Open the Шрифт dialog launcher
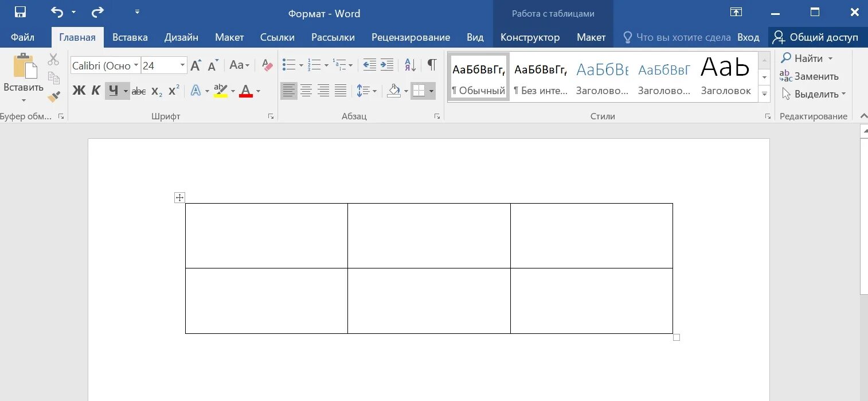868x401 pixels. [271, 116]
